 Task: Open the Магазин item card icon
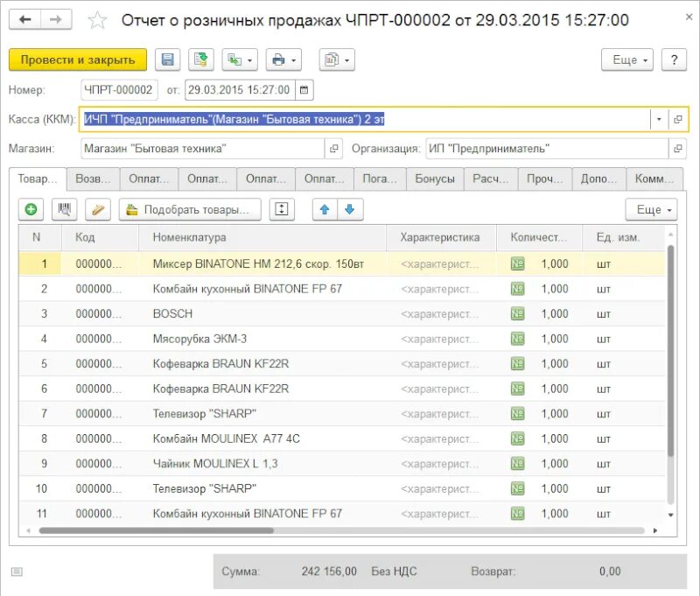[x=333, y=149]
